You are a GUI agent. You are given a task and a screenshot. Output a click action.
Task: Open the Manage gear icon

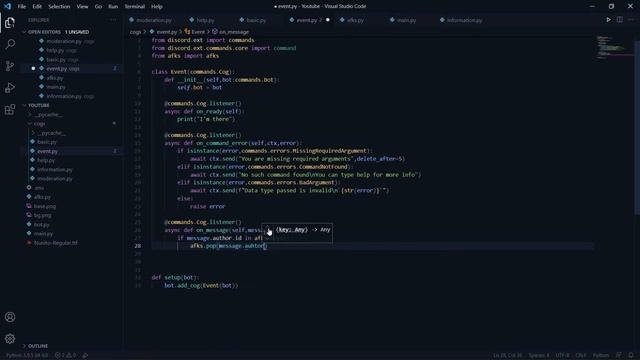[10, 338]
